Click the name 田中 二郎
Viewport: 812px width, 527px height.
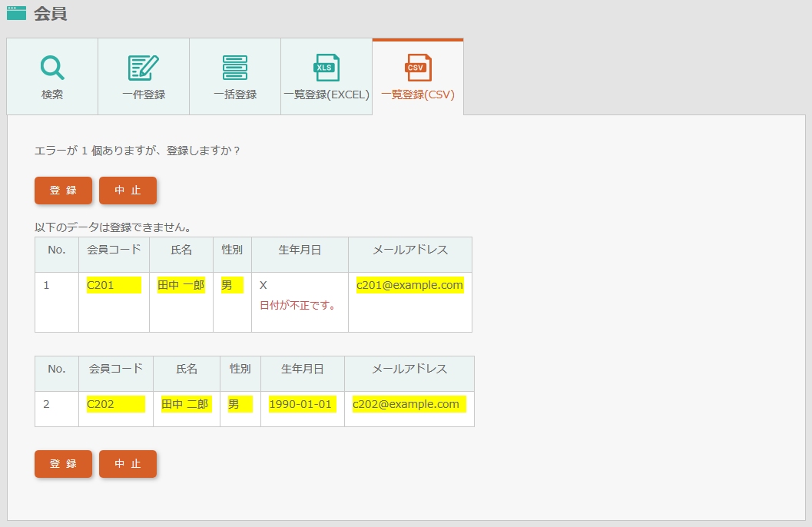point(185,404)
